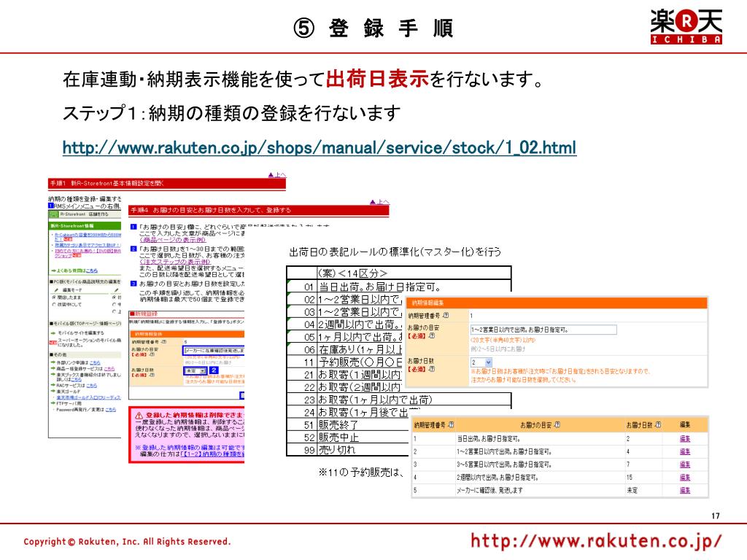Click 編集 link for 3~5営業日以内で出荷 row
747x560 pixels.
click(685, 464)
